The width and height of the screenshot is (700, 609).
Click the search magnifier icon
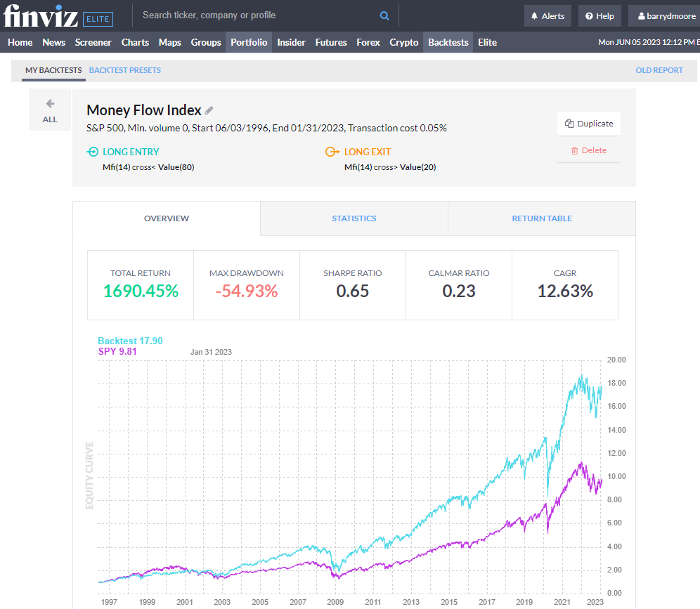[x=384, y=15]
